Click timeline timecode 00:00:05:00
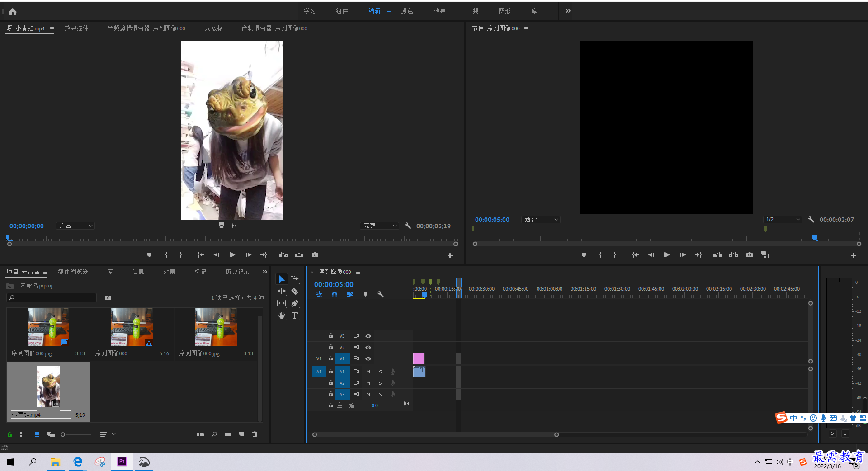 334,284
